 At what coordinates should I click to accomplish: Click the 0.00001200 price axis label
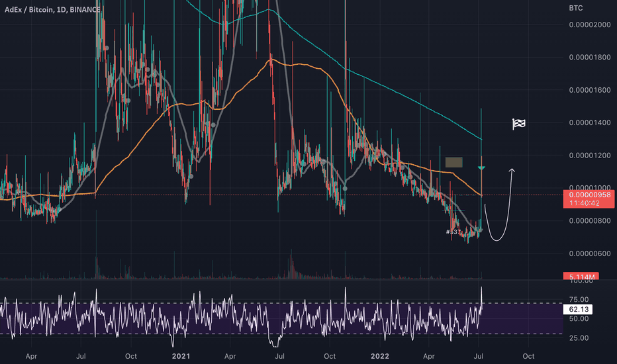point(589,156)
